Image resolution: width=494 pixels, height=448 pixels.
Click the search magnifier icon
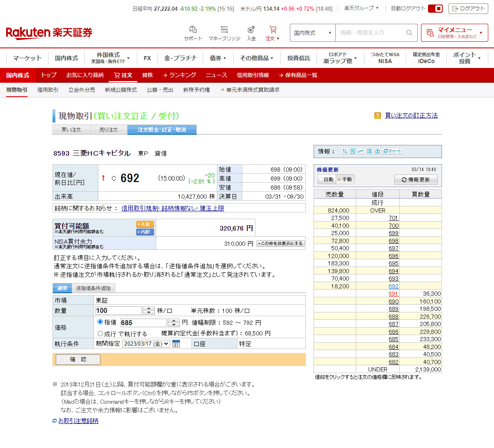[409, 33]
